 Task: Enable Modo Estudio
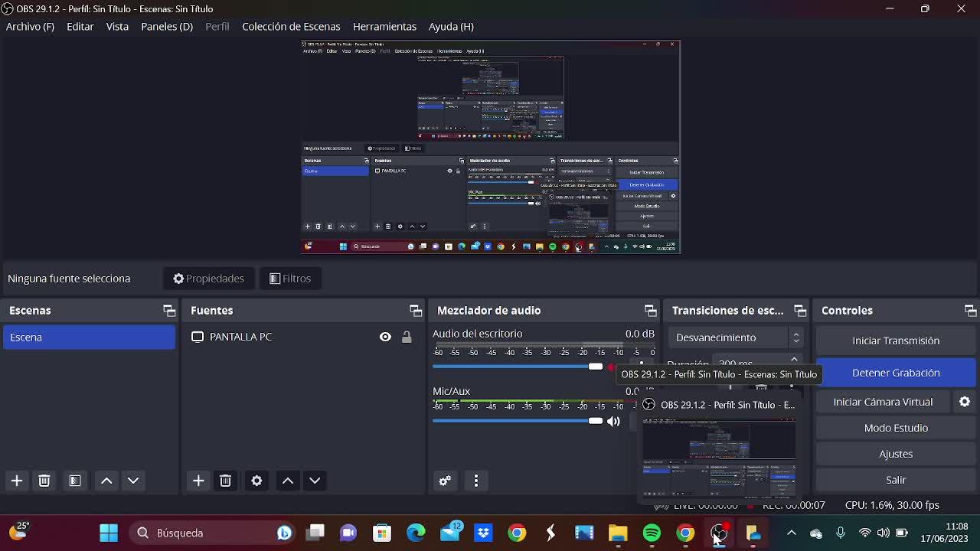pos(896,428)
